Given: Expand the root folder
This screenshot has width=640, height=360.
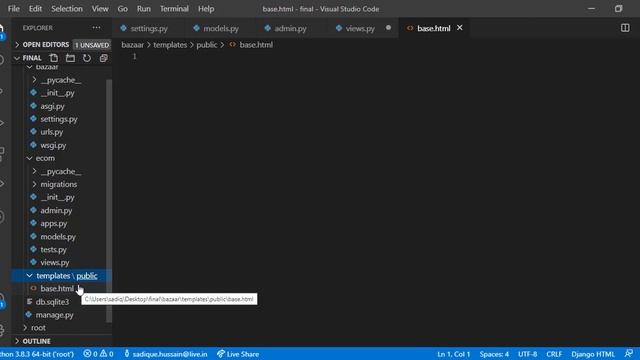Looking at the screenshot, I should (x=38, y=328).
